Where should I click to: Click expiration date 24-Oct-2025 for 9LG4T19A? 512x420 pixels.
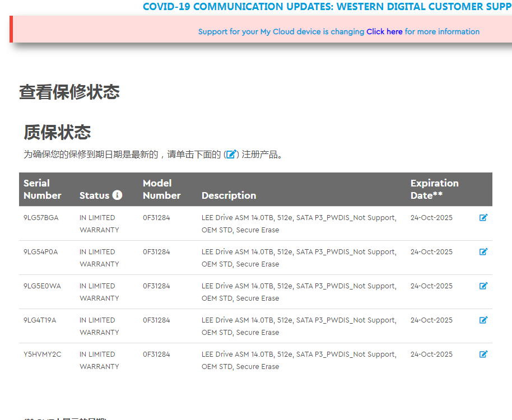click(431, 320)
